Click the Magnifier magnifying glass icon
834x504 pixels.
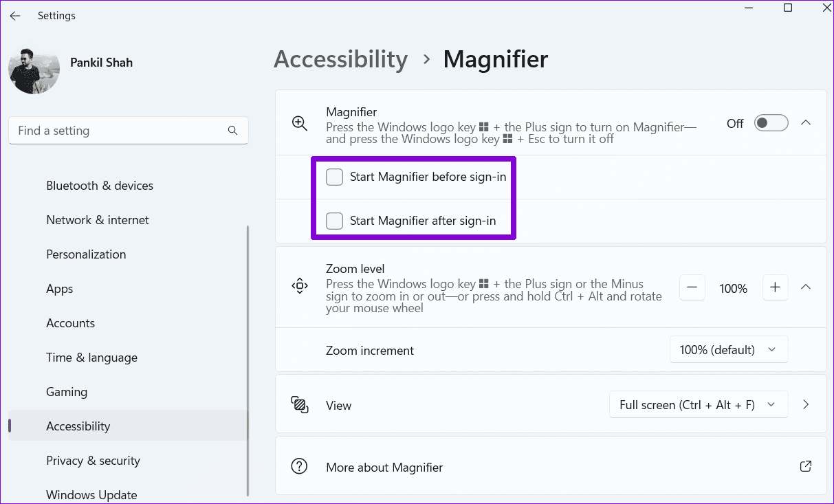[x=299, y=123]
